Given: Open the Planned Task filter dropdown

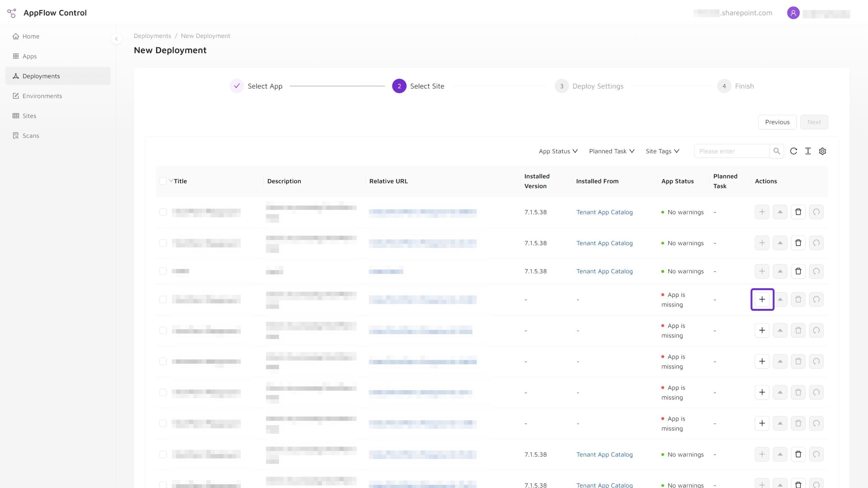Looking at the screenshot, I should pos(612,151).
